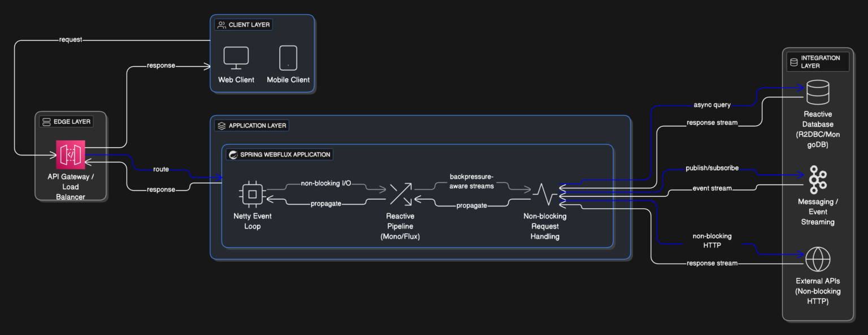Click the API Gateway icon
868x335 pixels.
pos(71,154)
